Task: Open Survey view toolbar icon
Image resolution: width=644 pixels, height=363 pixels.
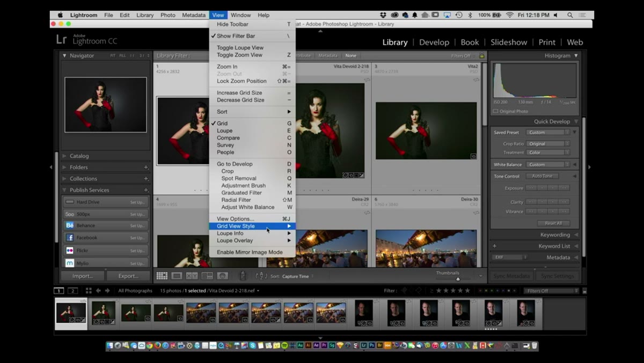Action: [207, 275]
